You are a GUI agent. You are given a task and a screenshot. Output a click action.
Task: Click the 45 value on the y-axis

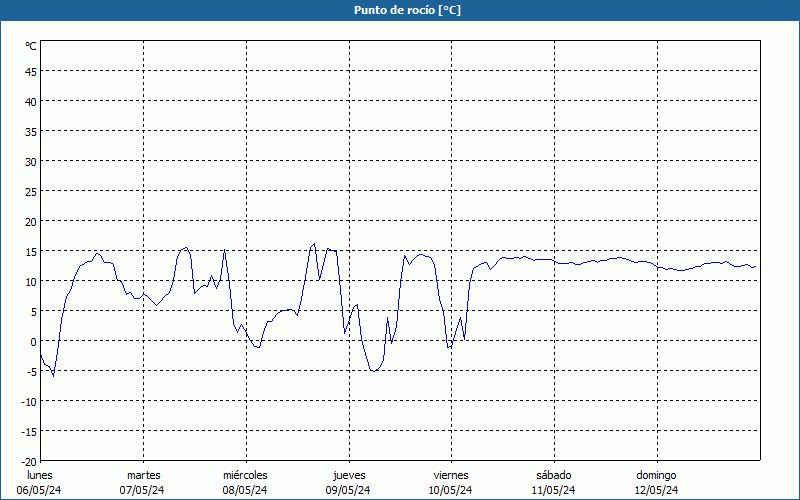click(x=31, y=71)
